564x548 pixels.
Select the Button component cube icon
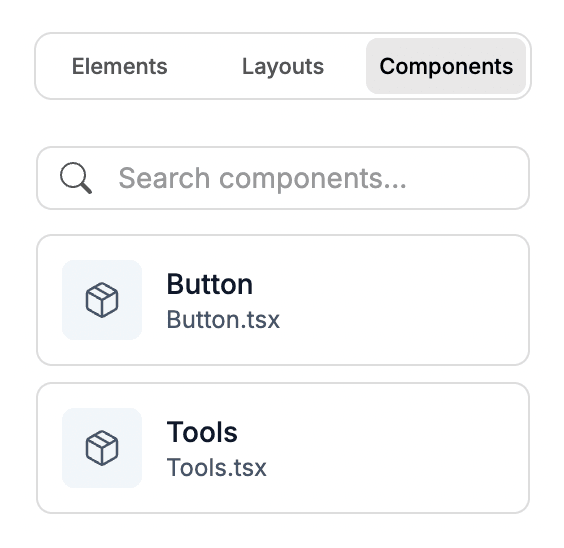click(102, 300)
